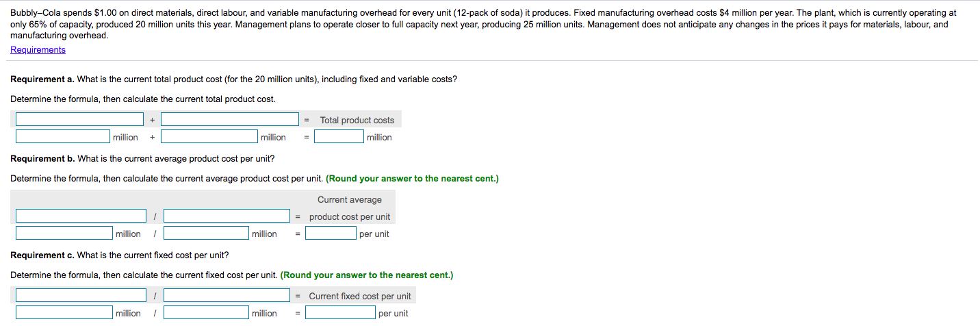Select second million addend field in Requirement a
Viewport: 980px width, 326px height.
coord(209,137)
